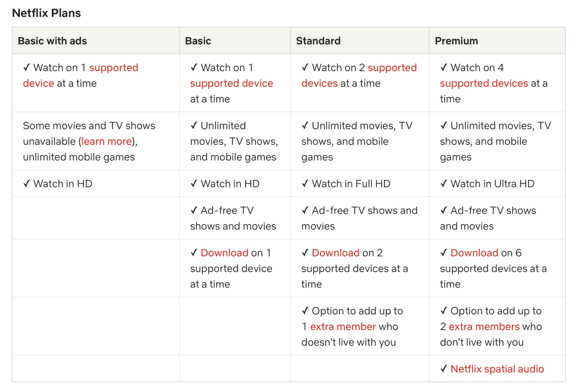Click checkmark beside 'Watch in Ultra HD'
The image size is (581, 392).
[443, 184]
